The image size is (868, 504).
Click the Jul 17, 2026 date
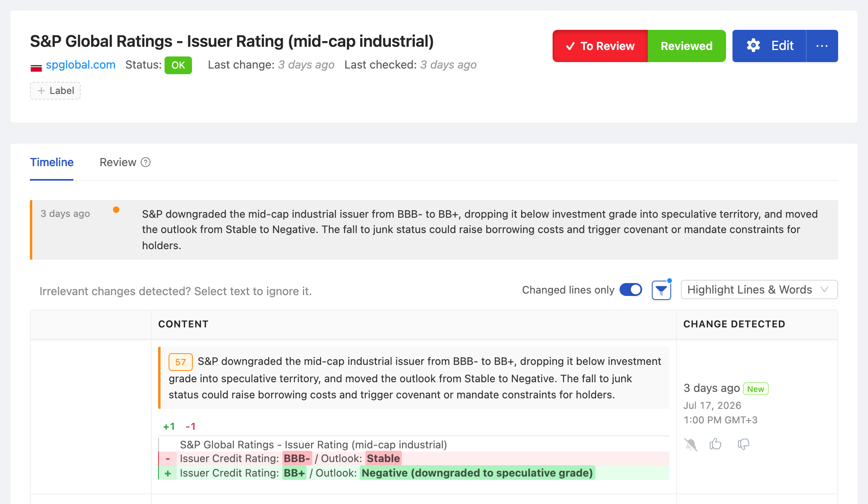(712, 406)
